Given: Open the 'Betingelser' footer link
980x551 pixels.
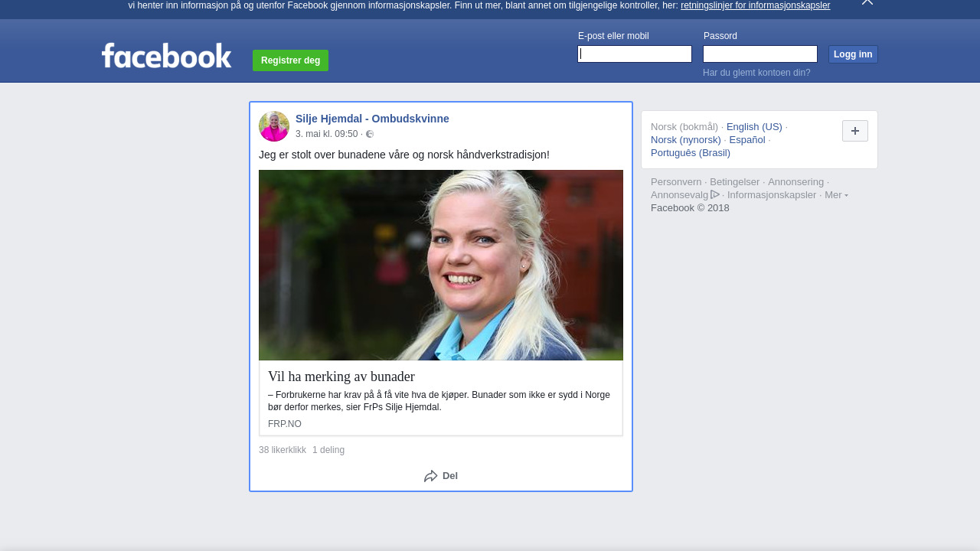Looking at the screenshot, I should click(735, 182).
